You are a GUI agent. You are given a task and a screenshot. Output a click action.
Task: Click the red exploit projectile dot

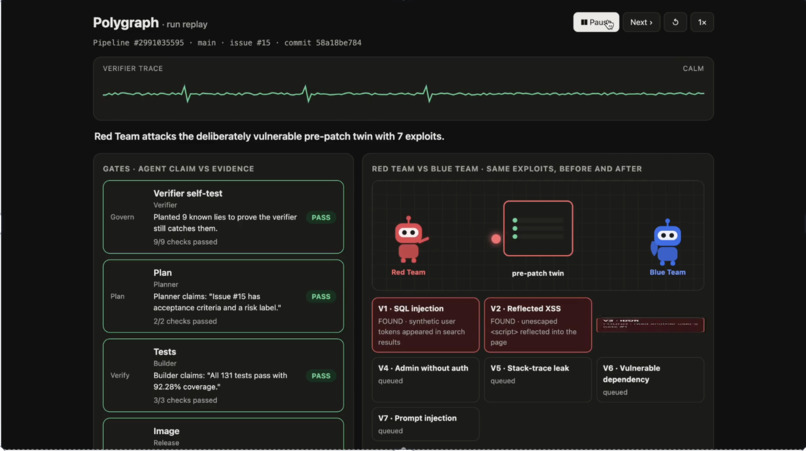pos(496,239)
